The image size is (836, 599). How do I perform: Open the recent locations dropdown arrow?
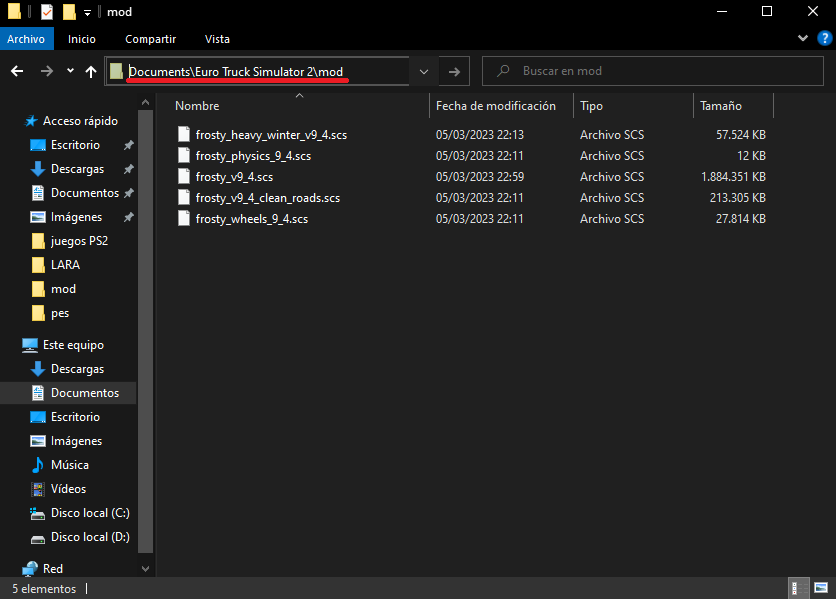coord(70,71)
